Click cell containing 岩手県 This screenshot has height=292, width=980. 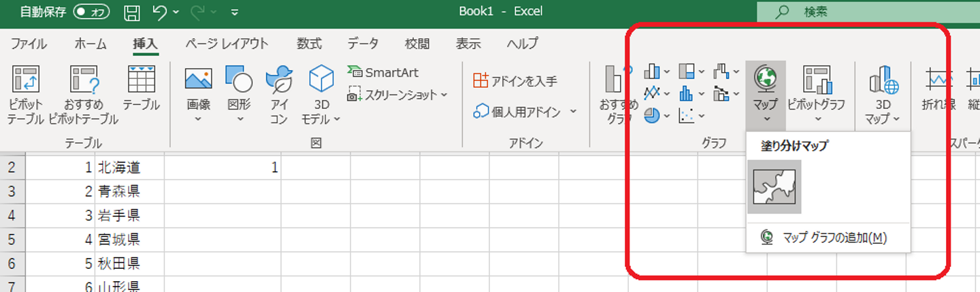(130, 215)
